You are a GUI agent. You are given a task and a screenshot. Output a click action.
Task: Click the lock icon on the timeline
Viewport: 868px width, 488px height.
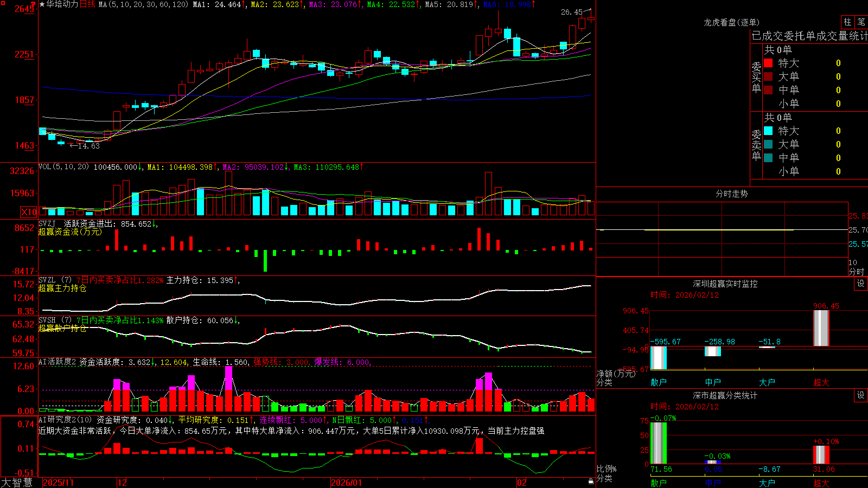click(591, 481)
